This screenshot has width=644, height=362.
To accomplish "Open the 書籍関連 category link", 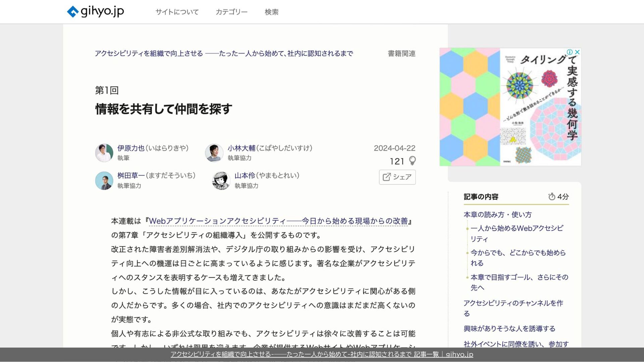I will coord(401,54).
